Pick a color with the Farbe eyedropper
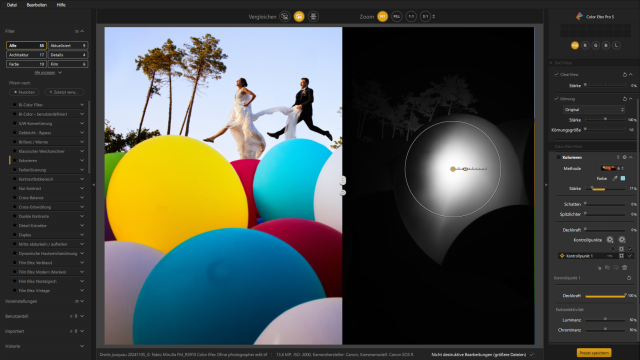The width and height of the screenshot is (640, 360). pyautogui.click(x=615, y=178)
